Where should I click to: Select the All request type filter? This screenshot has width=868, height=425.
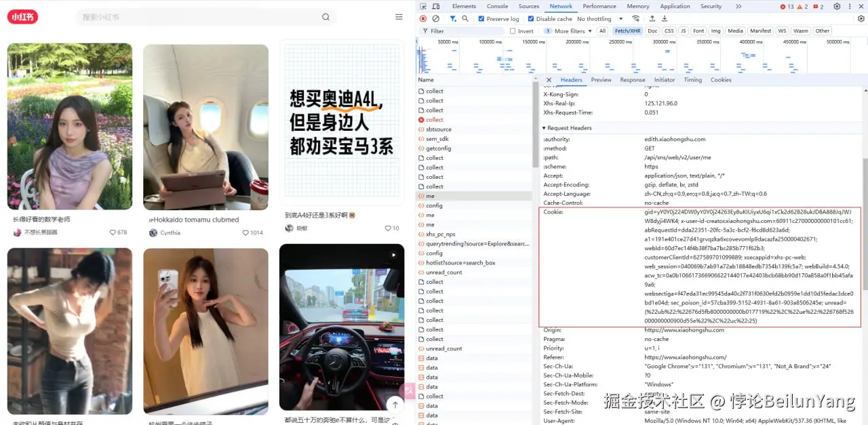coord(602,31)
